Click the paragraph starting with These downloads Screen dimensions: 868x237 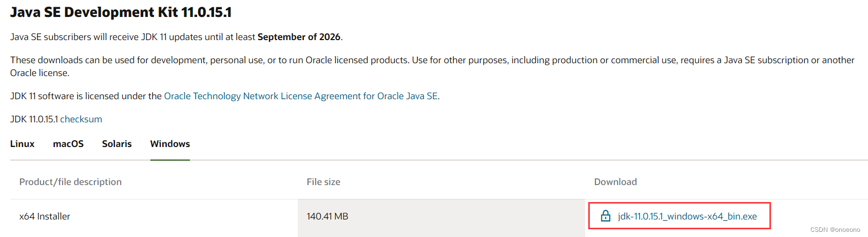click(x=308, y=60)
